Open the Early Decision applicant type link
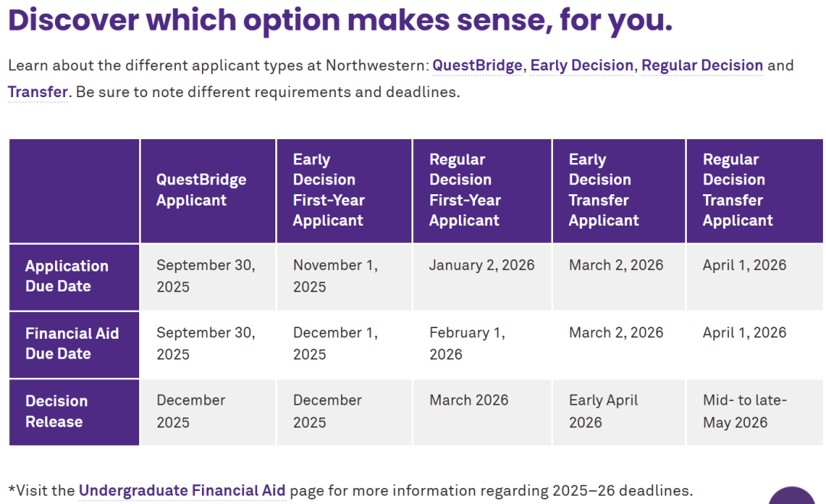The width and height of the screenshot is (826, 504). pyautogui.click(x=581, y=65)
